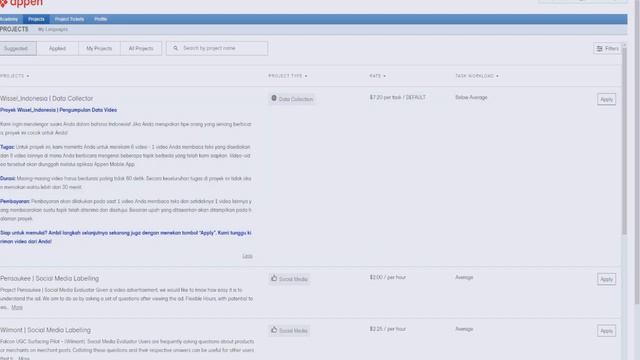The image size is (640, 360).
Task: Click the $2.25 / per hour rate
Action: [x=388, y=329]
